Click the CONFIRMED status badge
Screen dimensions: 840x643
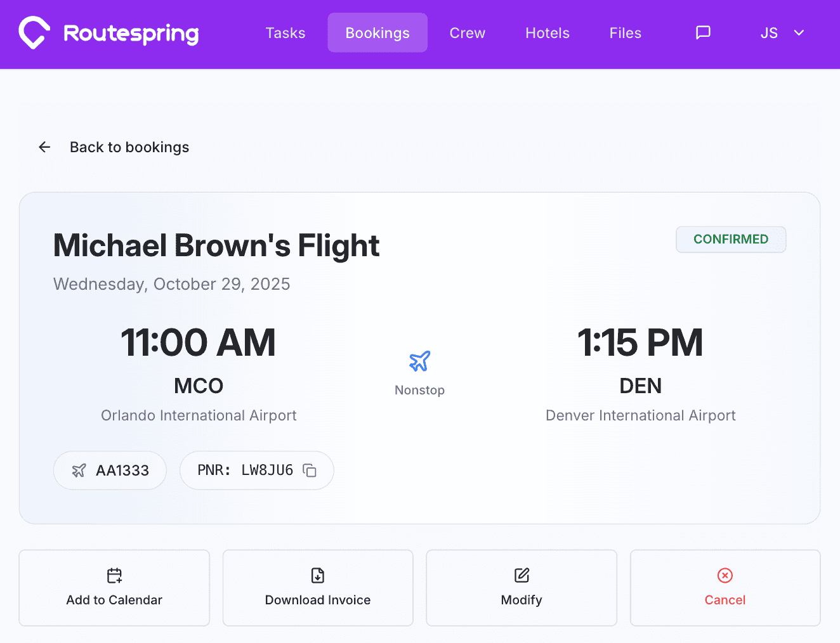click(731, 239)
